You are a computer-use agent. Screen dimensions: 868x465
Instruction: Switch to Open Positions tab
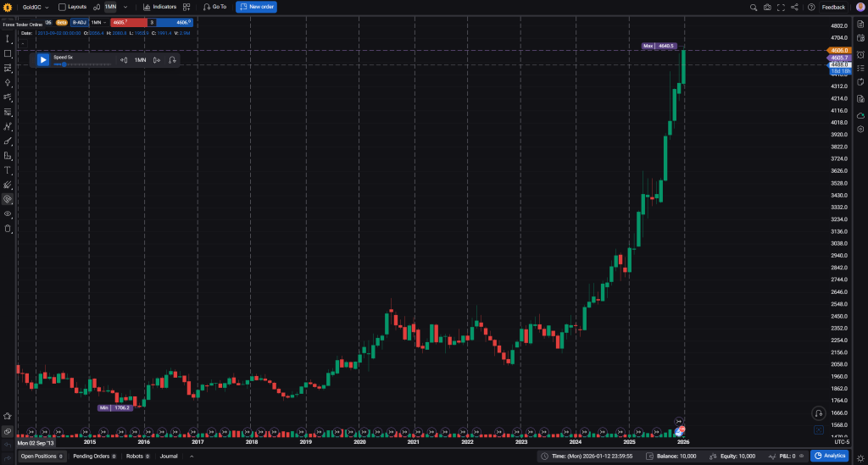(x=42, y=457)
